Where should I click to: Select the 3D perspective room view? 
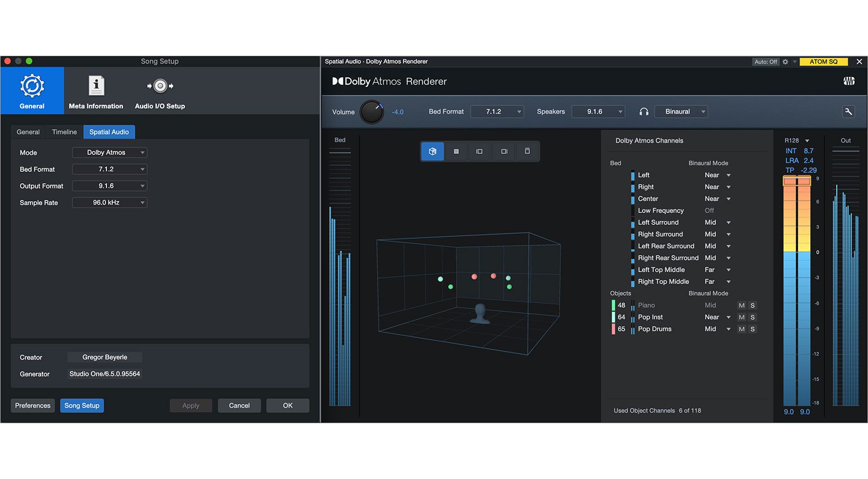tap(432, 151)
